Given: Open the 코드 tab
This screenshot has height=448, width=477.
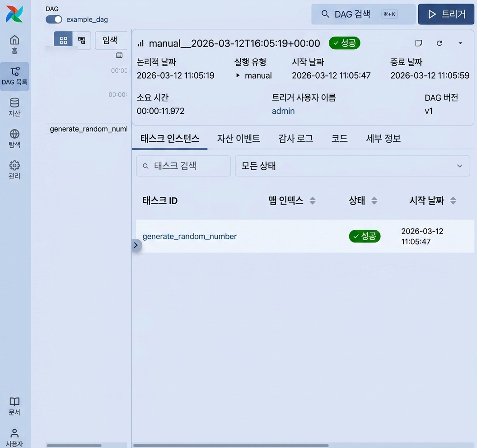Looking at the screenshot, I should [x=340, y=139].
